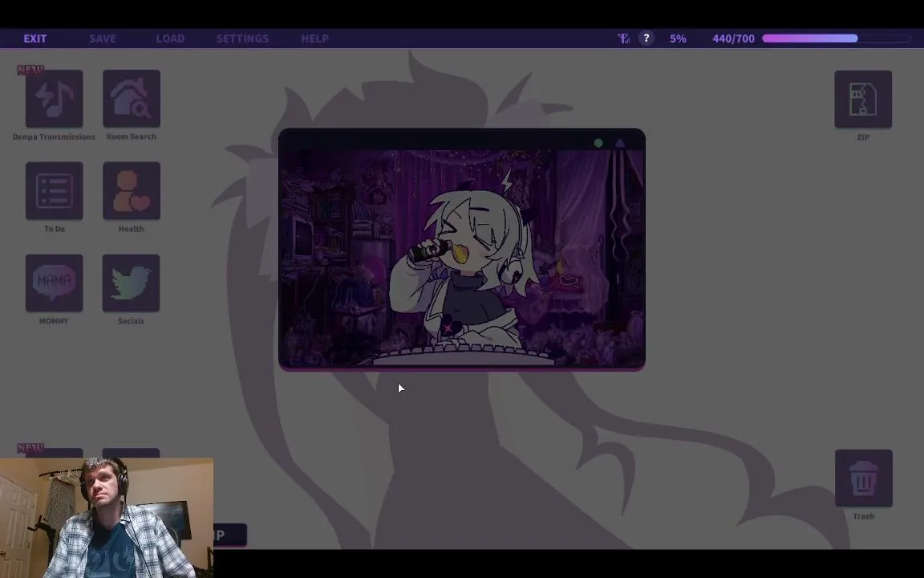924x578 pixels.
Task: Open the To Do list icon
Action: click(55, 190)
